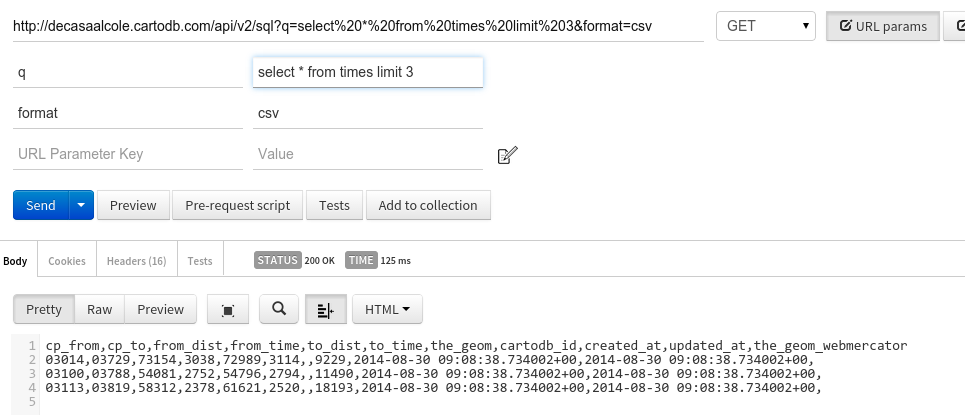Click response row starting with 03100
The height and width of the screenshot is (420, 965).
433,374
